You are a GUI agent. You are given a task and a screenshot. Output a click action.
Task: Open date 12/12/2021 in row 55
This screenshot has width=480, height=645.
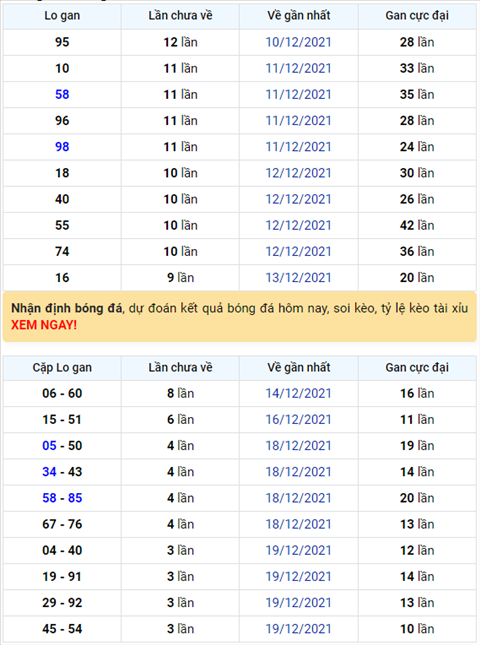pos(298,225)
